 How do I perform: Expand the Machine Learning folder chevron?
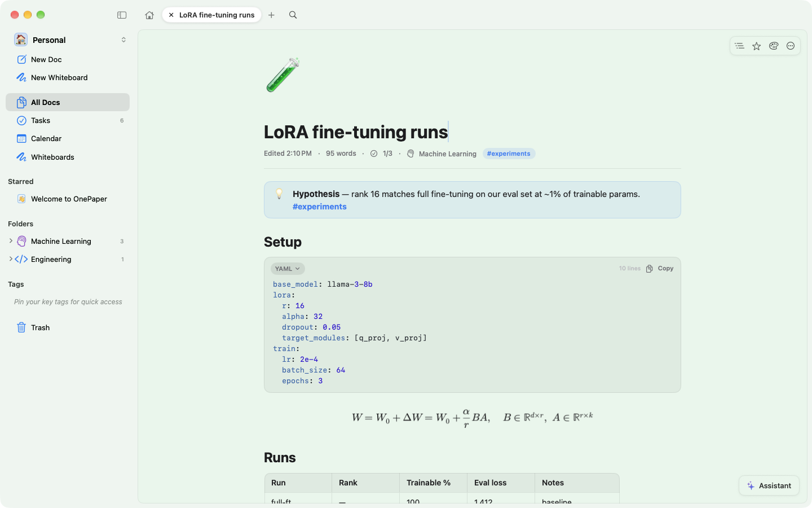click(11, 241)
